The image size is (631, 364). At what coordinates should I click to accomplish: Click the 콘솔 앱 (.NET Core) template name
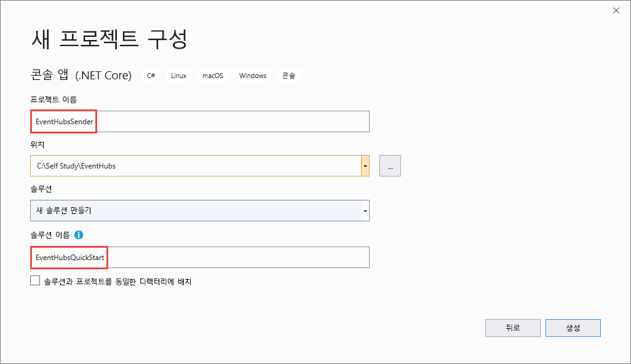coord(81,76)
